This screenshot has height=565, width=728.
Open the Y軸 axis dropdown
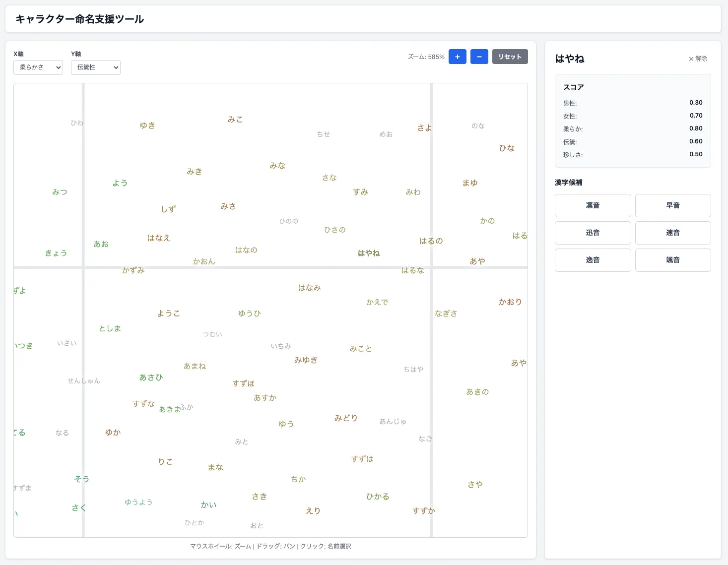pyautogui.click(x=96, y=67)
